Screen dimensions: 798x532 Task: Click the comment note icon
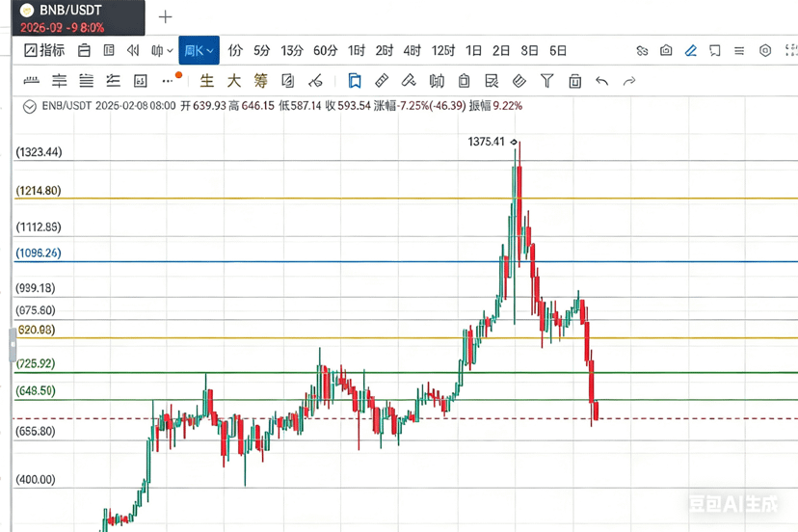pyautogui.click(x=715, y=50)
